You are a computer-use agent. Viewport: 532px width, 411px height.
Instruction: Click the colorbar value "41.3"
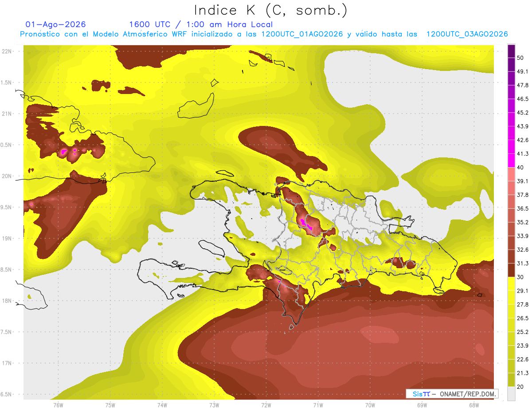coord(523,154)
